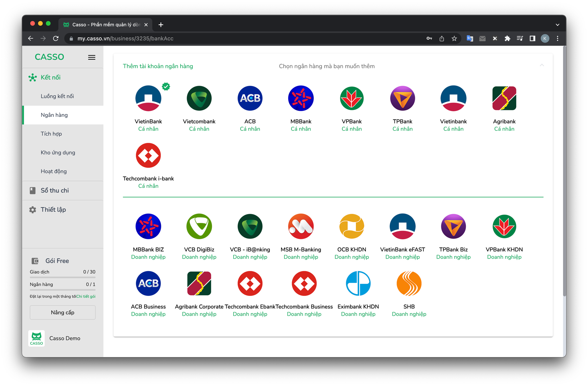This screenshot has width=588, height=386.
Task: Pick SHB Doanh nghiệp bank icon
Action: point(409,283)
